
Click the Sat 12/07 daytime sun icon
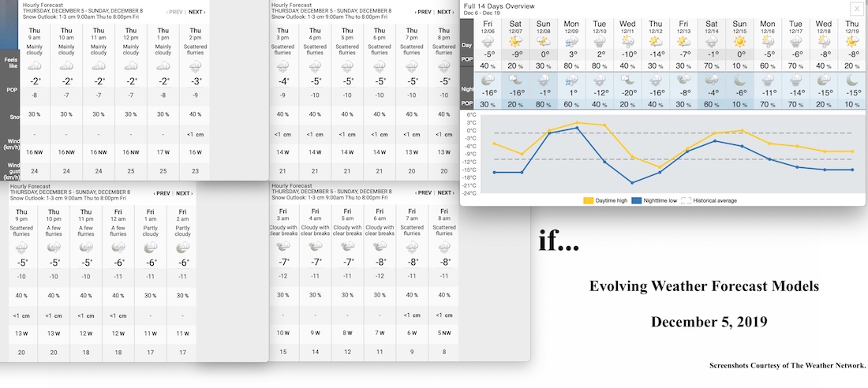coord(515,41)
